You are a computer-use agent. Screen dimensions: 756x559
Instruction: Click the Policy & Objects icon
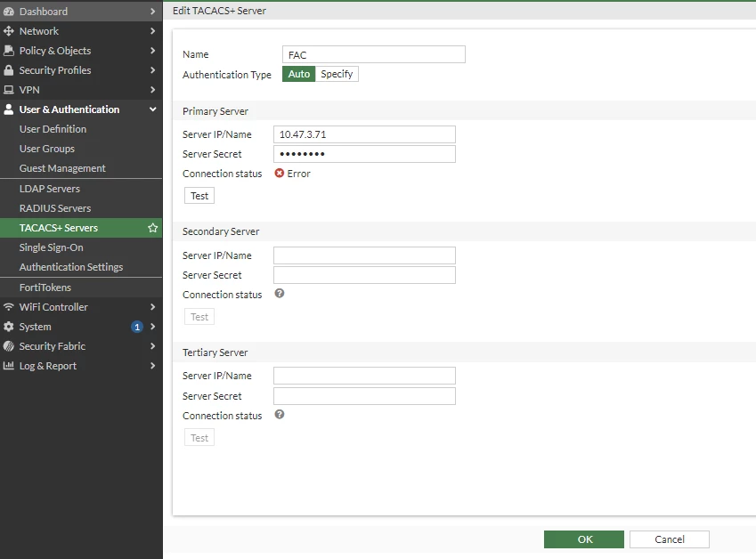pyautogui.click(x=9, y=51)
